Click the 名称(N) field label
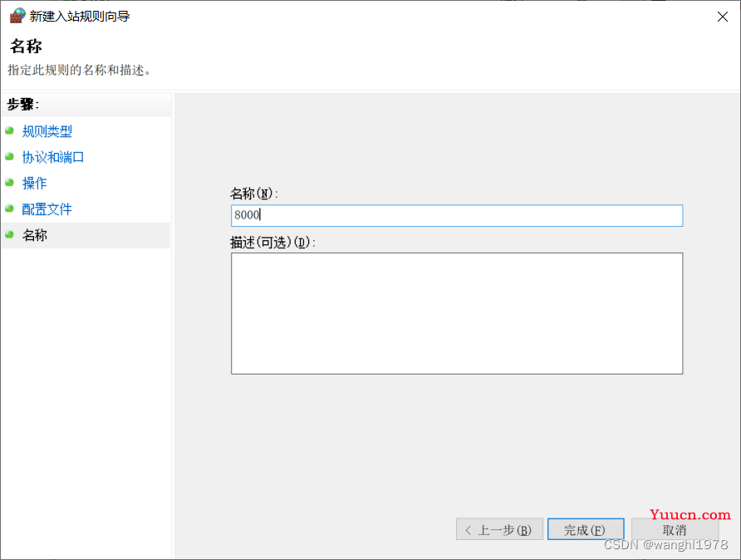The width and height of the screenshot is (741, 560). pos(254,194)
